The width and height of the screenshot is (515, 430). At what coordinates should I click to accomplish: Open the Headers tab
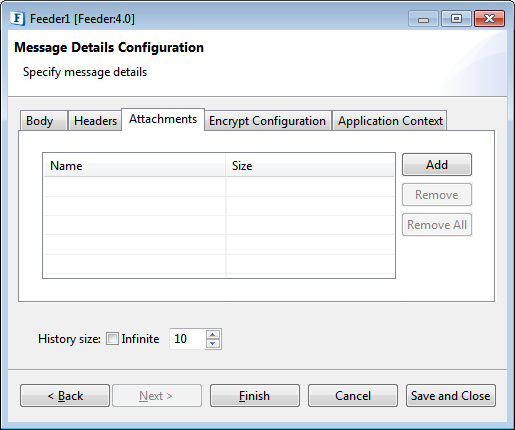[x=95, y=121]
